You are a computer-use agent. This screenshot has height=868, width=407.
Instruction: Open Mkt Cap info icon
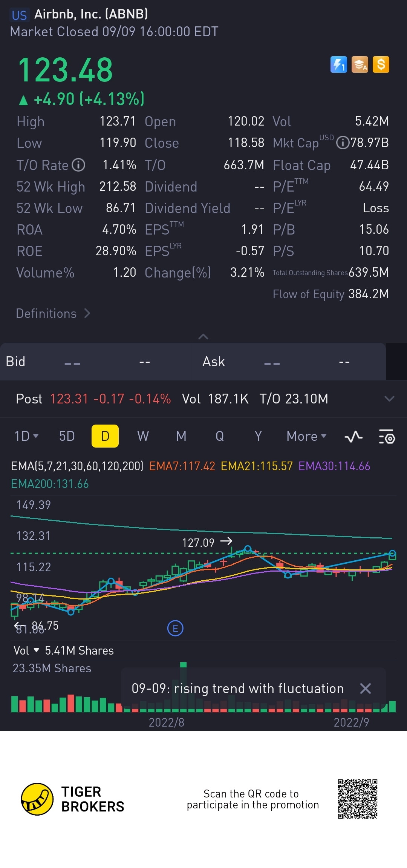pos(343,143)
